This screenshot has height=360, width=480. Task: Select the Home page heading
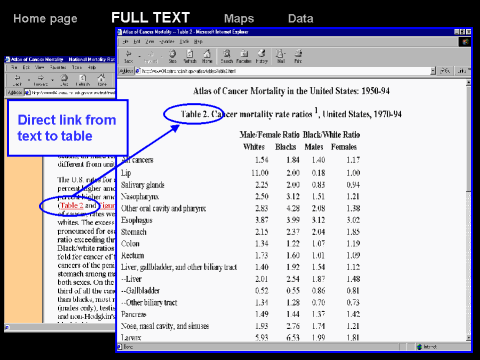coord(45,19)
